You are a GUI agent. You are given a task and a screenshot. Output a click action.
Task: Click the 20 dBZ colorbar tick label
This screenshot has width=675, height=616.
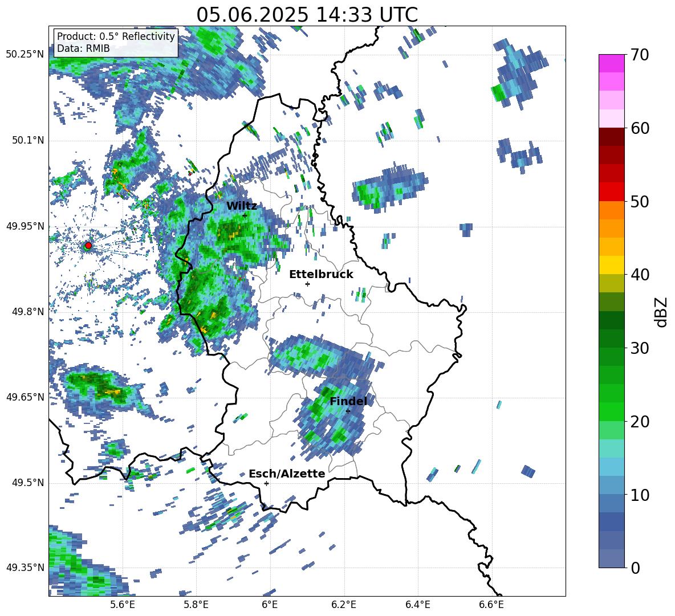tap(639, 422)
